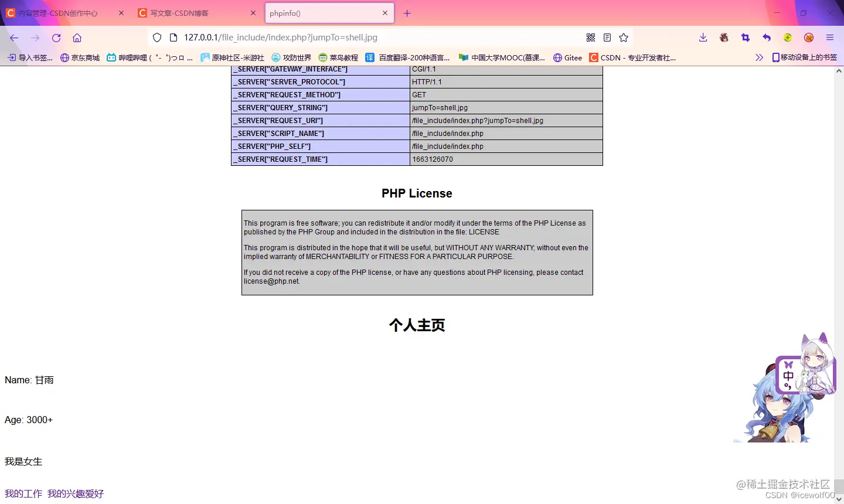Open the hamburger application menu
844x504 pixels.
click(829, 37)
